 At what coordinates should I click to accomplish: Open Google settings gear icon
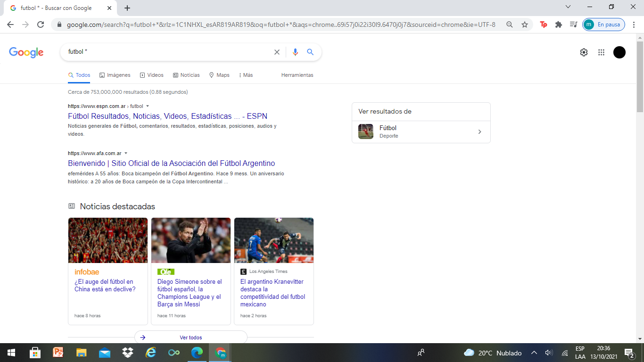click(584, 52)
